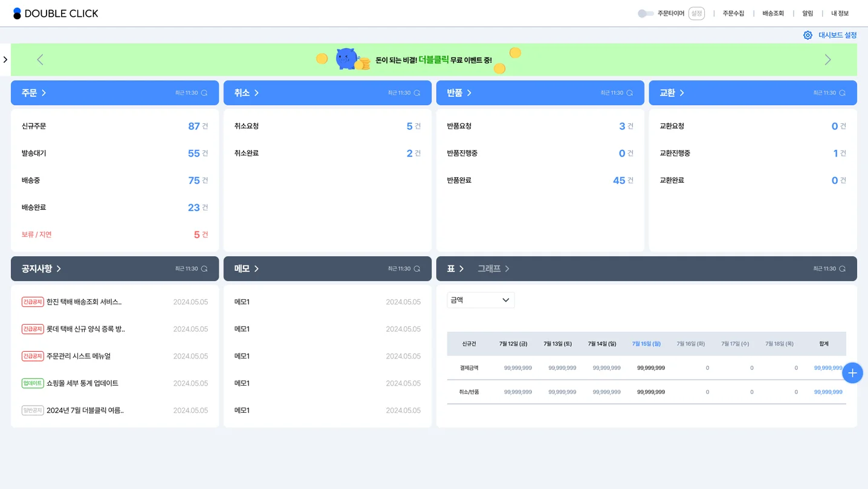Image resolution: width=868 pixels, height=489 pixels.
Task: Refresh the 반품 panel
Action: point(630,93)
